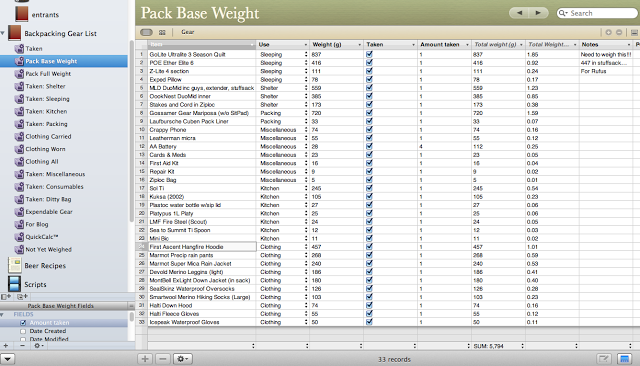Select the Pack Full Weight collection
The height and width of the screenshot is (366, 640).
click(48, 74)
